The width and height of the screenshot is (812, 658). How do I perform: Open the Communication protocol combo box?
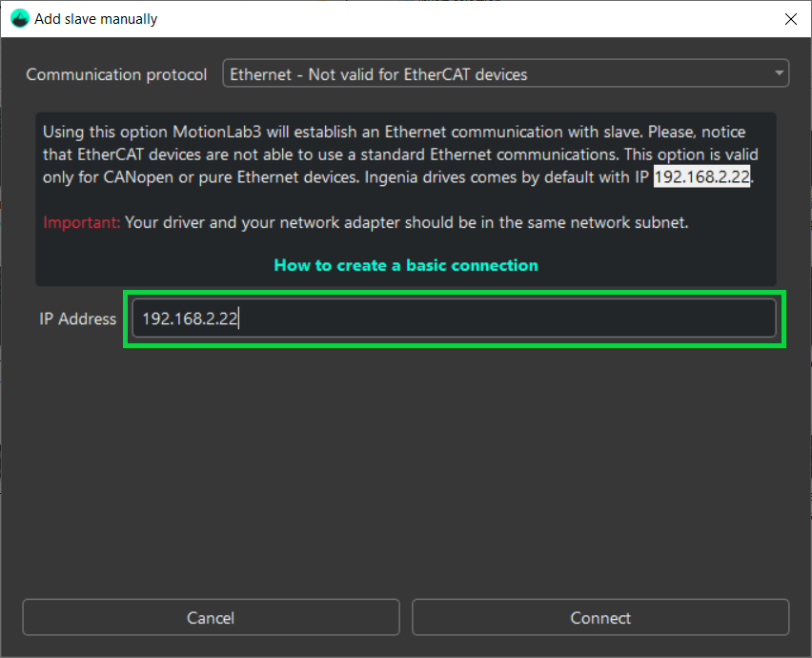tap(505, 74)
